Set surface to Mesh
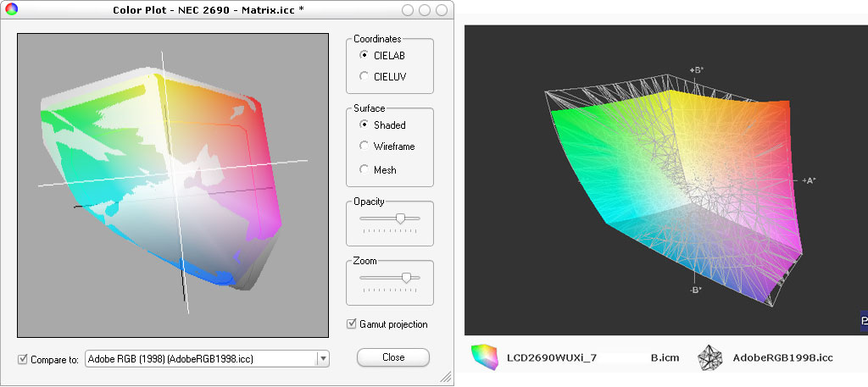This screenshot has width=868, height=387. [x=364, y=169]
